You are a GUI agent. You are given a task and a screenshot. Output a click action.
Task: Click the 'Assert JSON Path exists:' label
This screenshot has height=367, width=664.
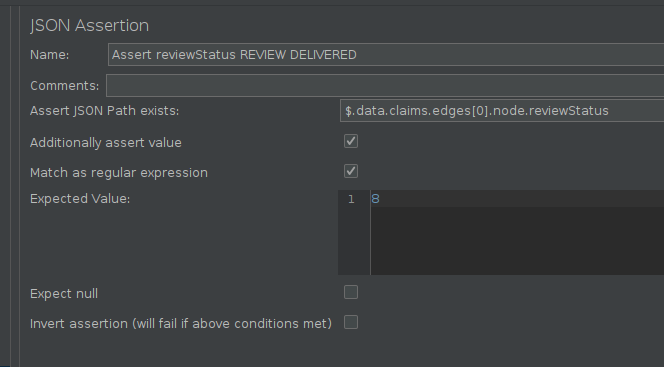tap(105, 111)
